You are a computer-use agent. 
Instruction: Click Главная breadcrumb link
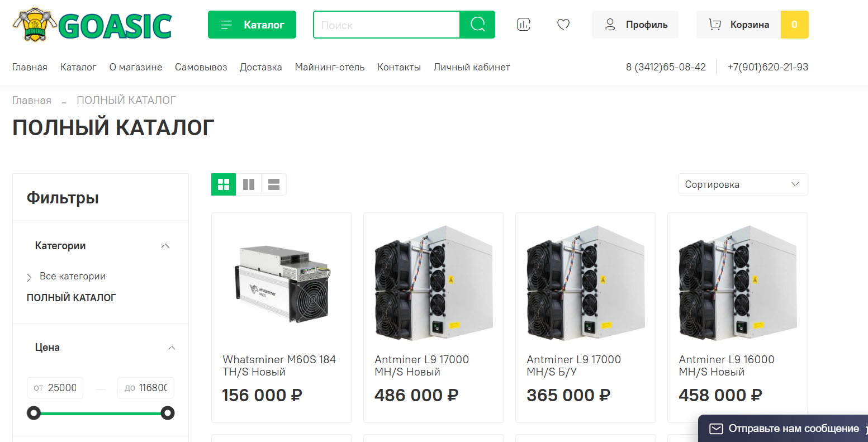click(32, 101)
